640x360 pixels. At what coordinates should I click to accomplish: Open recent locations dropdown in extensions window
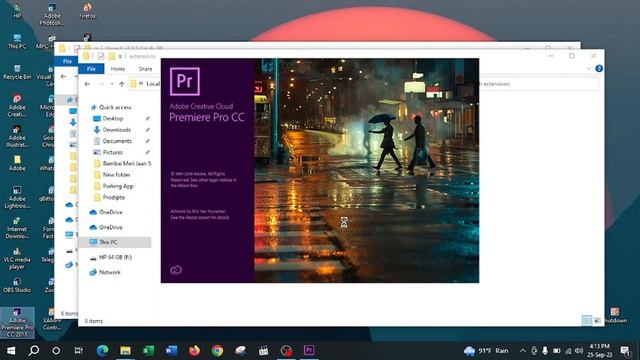111,84
